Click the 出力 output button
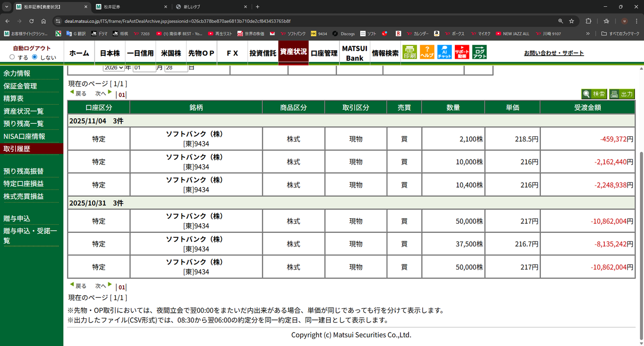The image size is (644, 346). (x=622, y=94)
